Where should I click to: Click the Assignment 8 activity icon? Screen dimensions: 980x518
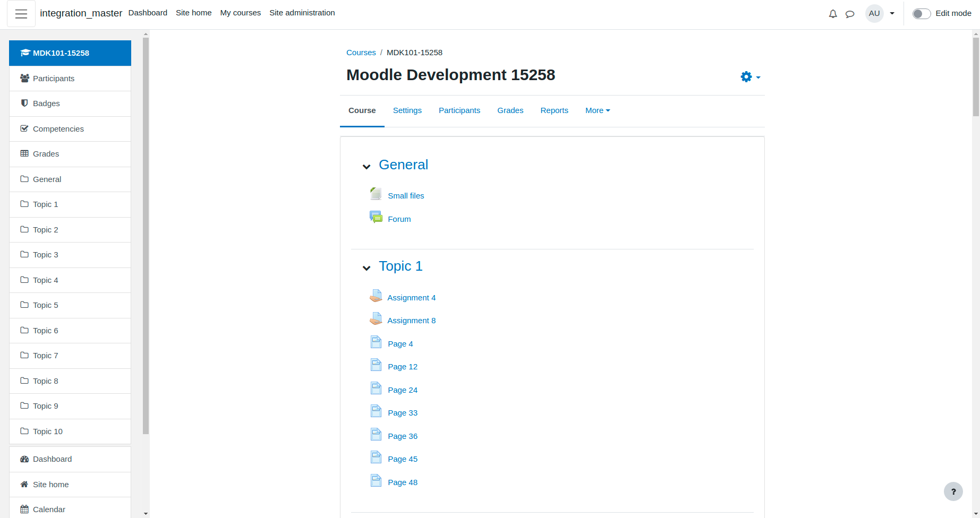(376, 318)
